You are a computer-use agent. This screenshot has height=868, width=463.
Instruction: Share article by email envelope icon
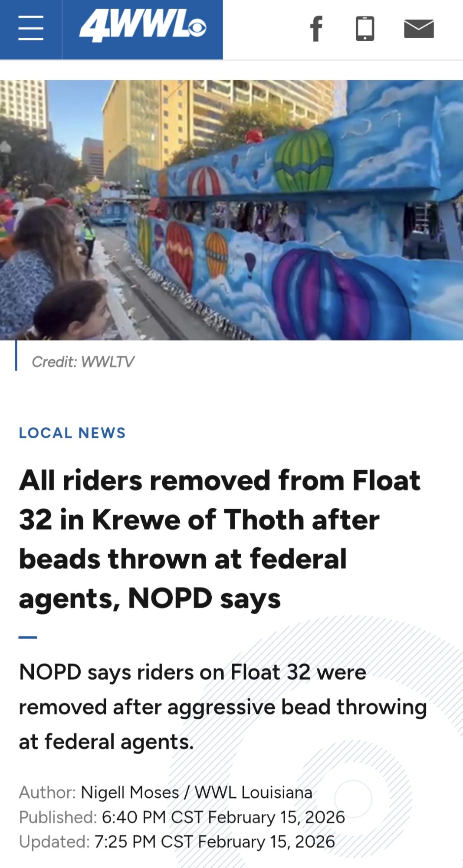coord(419,29)
